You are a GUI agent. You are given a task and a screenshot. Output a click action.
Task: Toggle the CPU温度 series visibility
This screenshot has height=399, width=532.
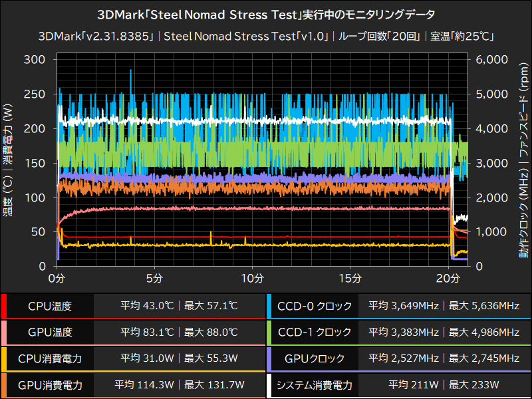coord(50,306)
